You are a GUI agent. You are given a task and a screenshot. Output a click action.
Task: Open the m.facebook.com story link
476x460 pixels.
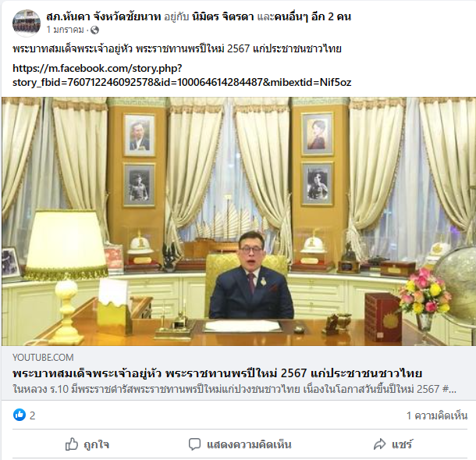(x=182, y=75)
